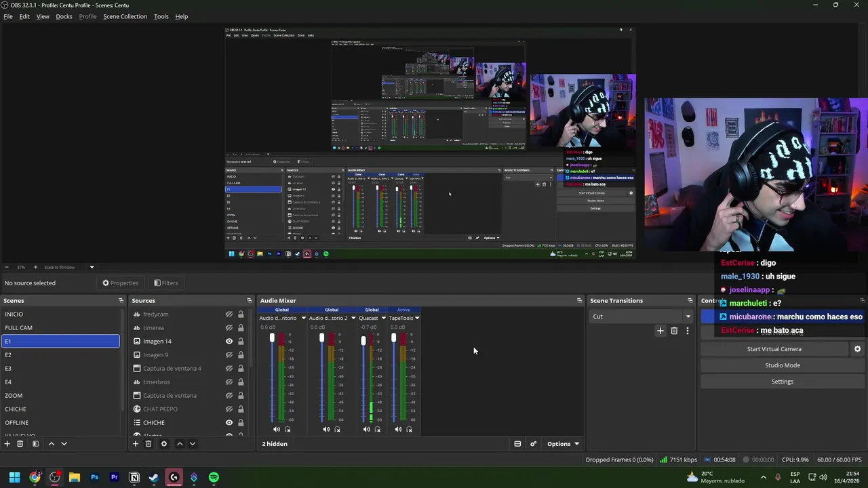Open source Filters button

[165, 283]
